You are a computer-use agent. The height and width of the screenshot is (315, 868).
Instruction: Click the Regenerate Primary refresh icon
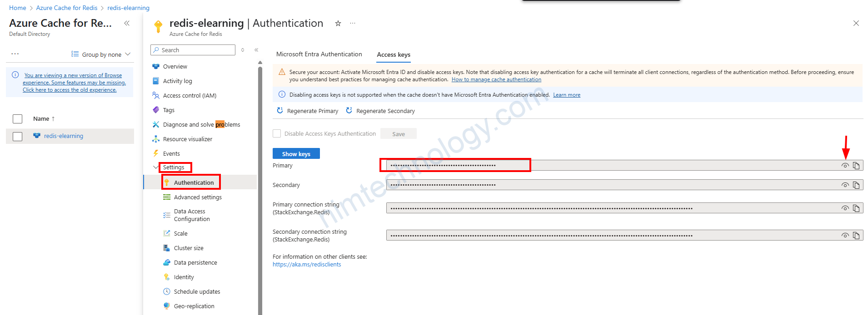point(280,111)
